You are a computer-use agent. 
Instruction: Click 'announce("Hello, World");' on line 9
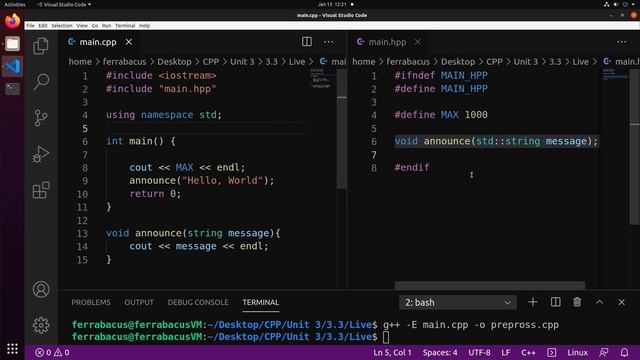(202, 180)
